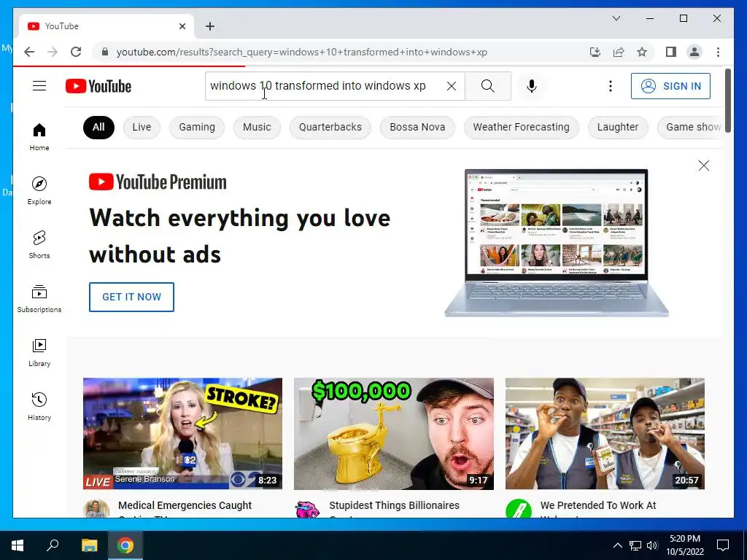The width and height of the screenshot is (747, 560).
Task: Open network status tray icon
Action: pos(635,545)
